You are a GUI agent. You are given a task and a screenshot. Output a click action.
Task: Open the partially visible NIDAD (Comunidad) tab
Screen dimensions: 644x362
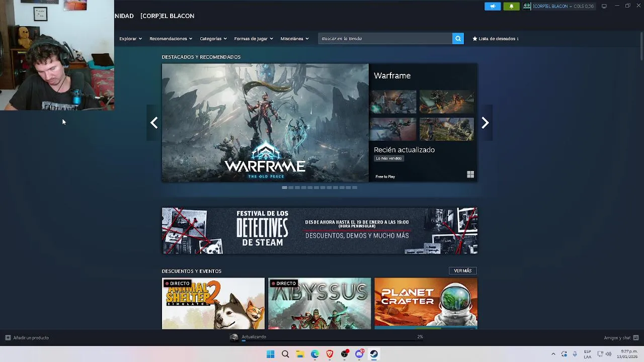124,16
